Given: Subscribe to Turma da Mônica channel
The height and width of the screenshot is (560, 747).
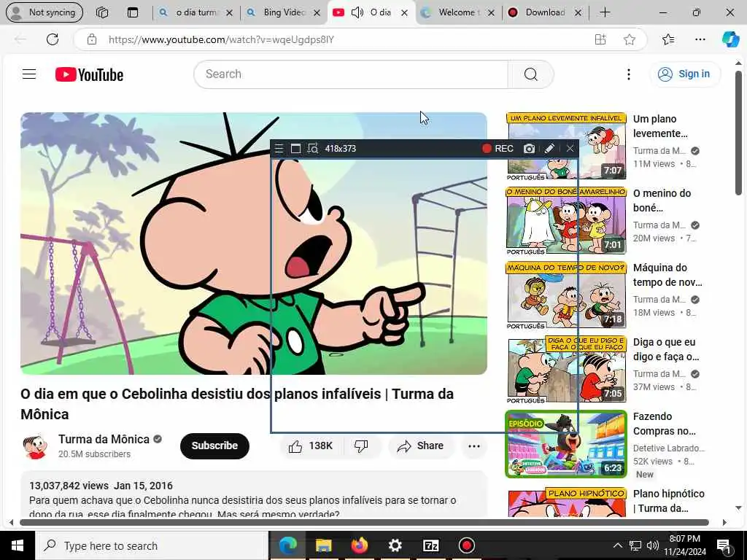Looking at the screenshot, I should point(214,446).
